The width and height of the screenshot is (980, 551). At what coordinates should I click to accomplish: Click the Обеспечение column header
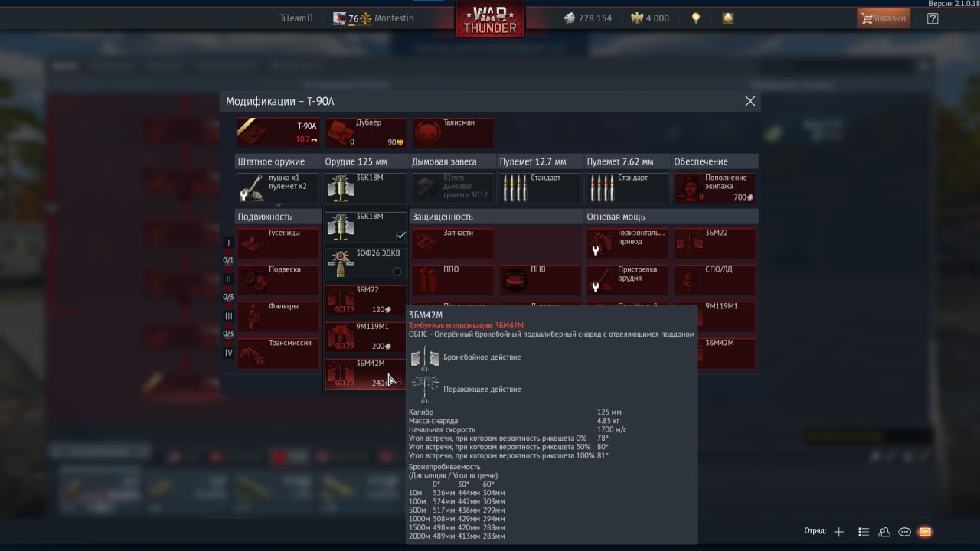[x=714, y=161]
